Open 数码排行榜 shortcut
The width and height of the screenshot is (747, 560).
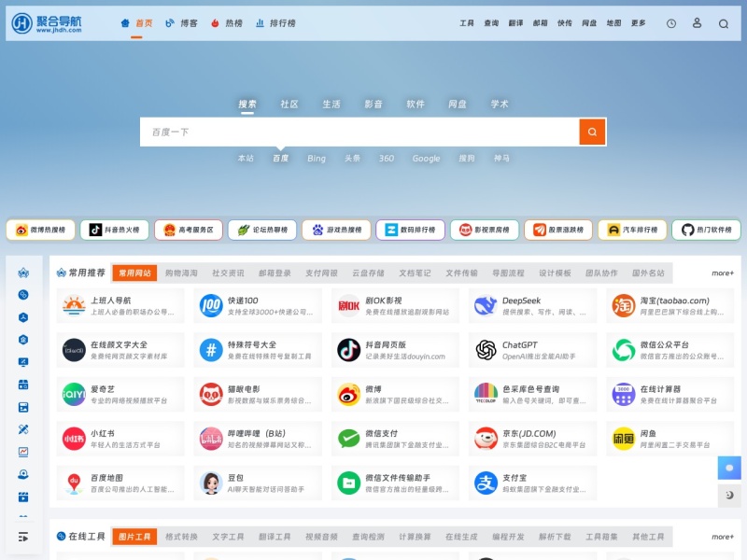point(410,230)
